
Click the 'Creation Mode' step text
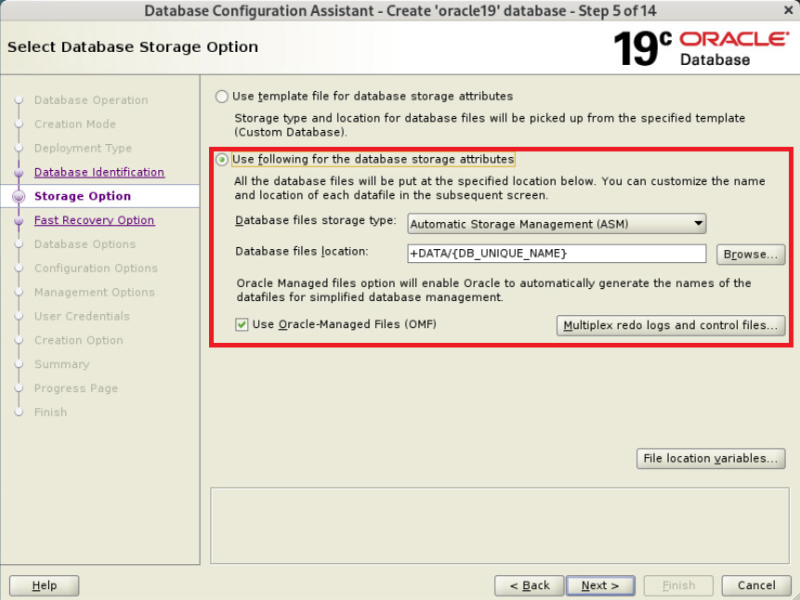pos(75,124)
